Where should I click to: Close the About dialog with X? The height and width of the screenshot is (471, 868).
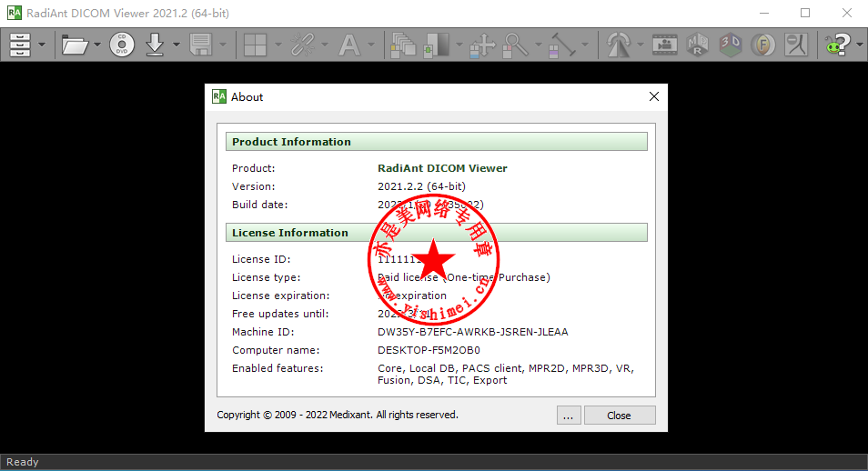654,97
